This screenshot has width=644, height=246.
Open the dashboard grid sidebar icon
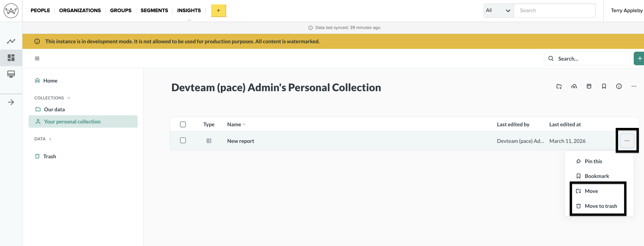click(x=11, y=58)
